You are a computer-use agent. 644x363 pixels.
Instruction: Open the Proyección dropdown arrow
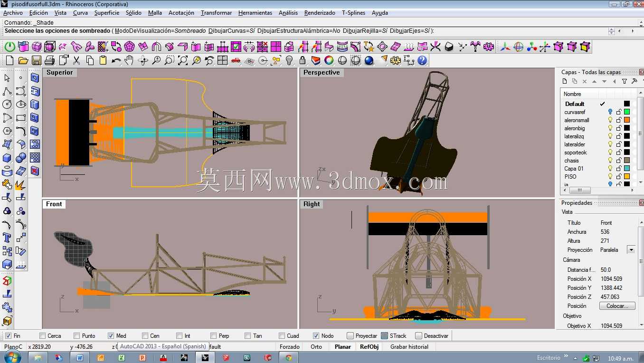pos(631,250)
